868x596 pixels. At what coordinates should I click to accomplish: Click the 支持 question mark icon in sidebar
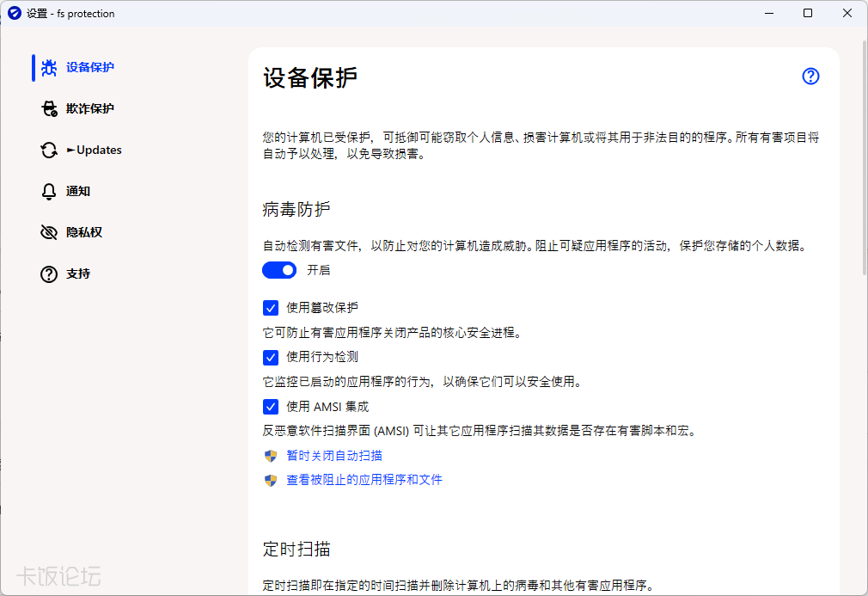click(x=49, y=274)
